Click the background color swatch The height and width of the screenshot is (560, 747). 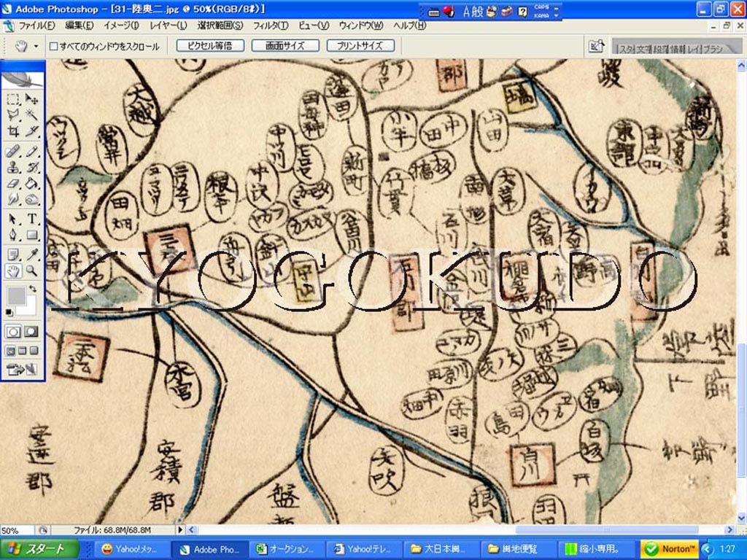(x=30, y=307)
